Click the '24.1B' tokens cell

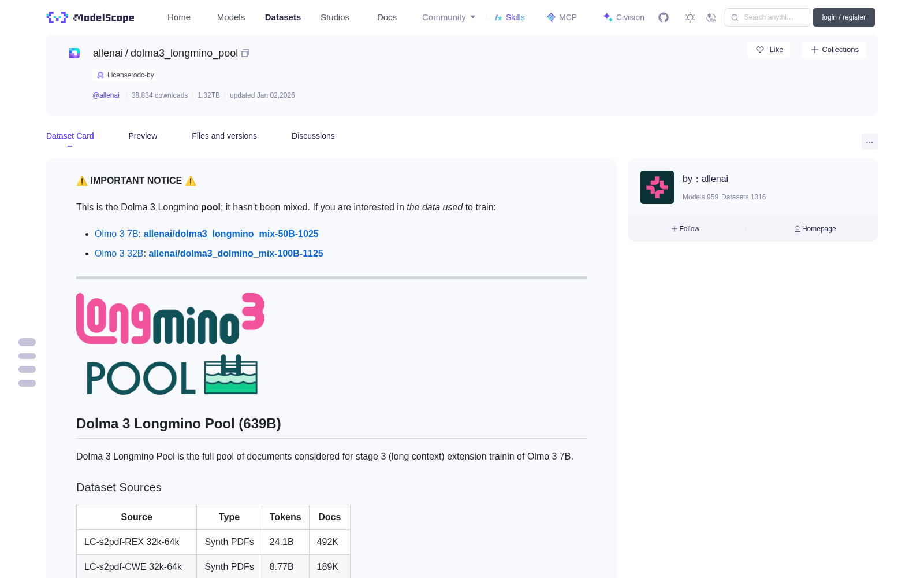tap(286, 542)
